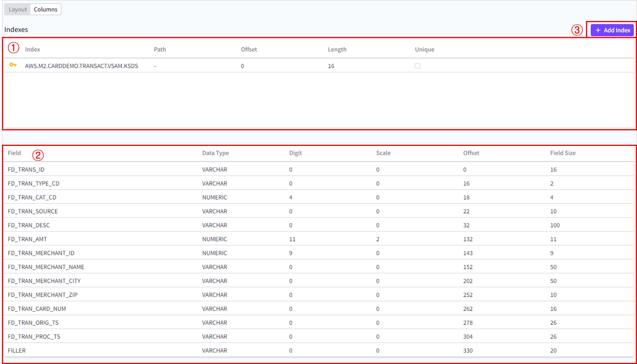Select the FD_TRANS_ID field row
This screenshot has width=637, height=364.
point(319,169)
